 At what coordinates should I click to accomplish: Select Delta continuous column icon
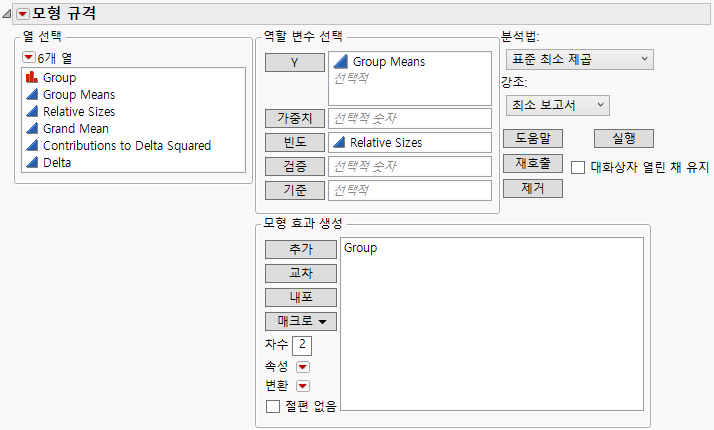click(32, 162)
